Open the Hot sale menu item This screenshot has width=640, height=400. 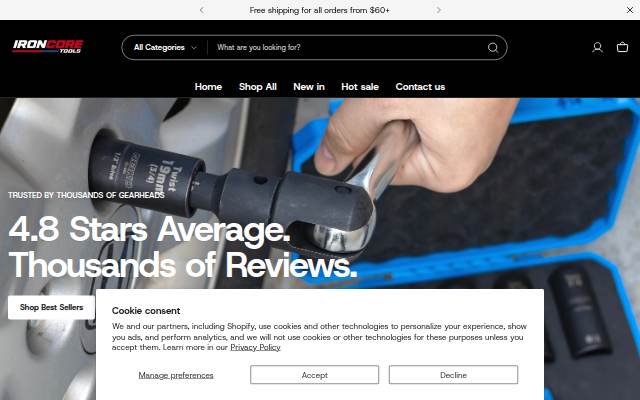coord(360,87)
